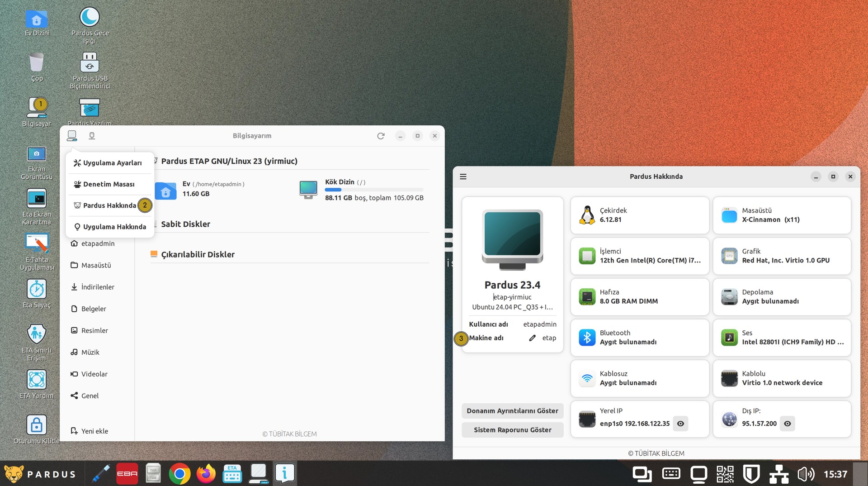Open Genel folder in sidebar
This screenshot has height=486, width=868.
click(97, 395)
